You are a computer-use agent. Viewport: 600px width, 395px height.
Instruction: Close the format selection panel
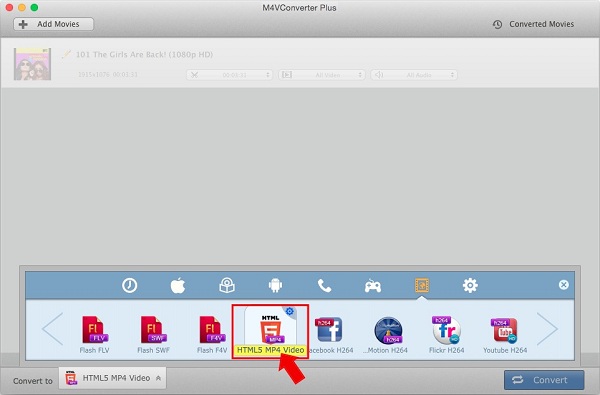[564, 285]
